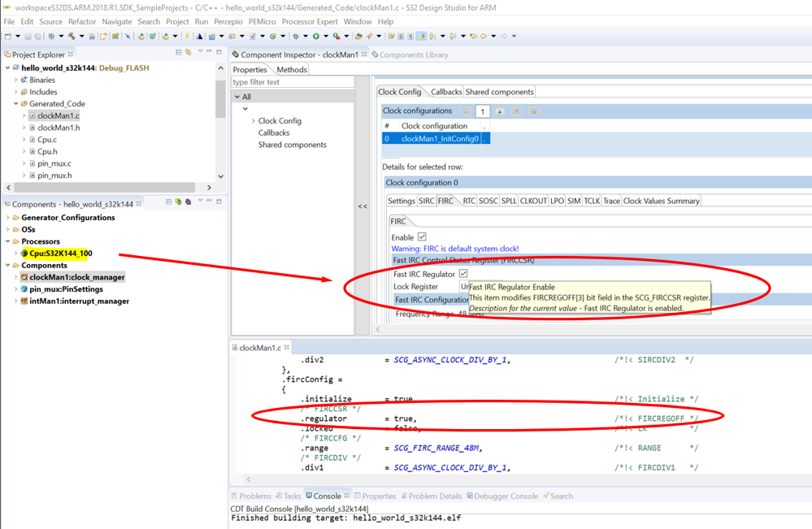Click the New file toolbar icon
Image resolution: width=812 pixels, height=529 pixels.
(8, 37)
